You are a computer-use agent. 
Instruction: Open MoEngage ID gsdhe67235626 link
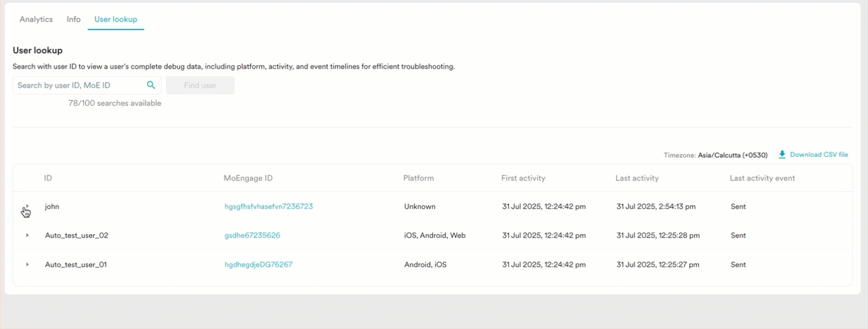252,236
